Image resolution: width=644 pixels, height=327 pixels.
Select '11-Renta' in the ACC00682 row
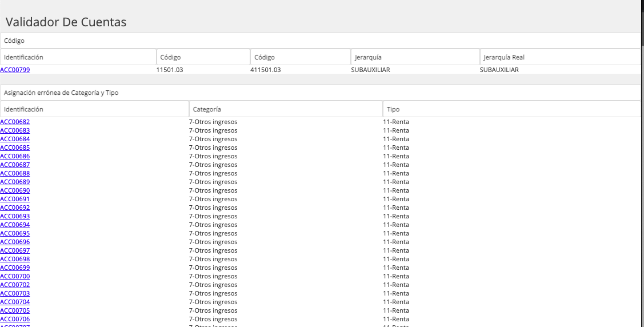tap(396, 122)
